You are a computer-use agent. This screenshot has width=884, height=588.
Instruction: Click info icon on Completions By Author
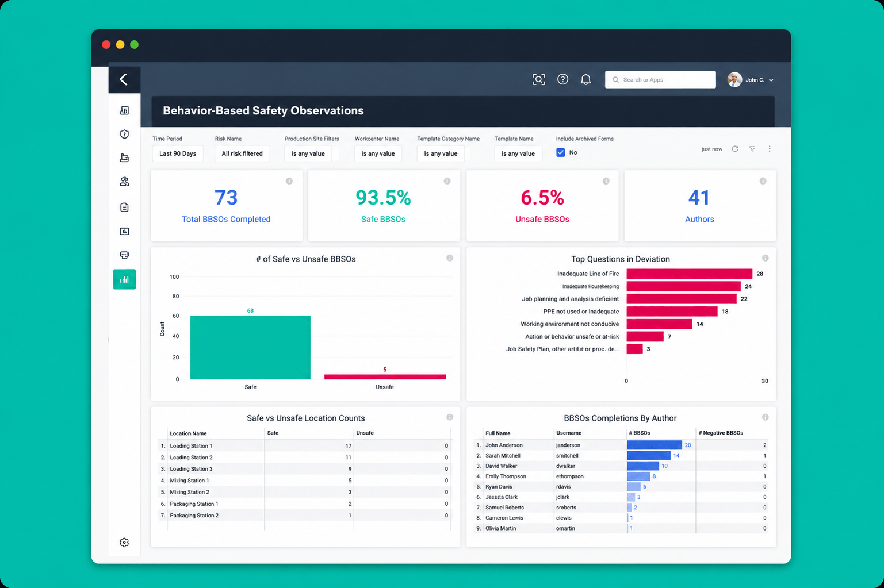[x=765, y=417]
